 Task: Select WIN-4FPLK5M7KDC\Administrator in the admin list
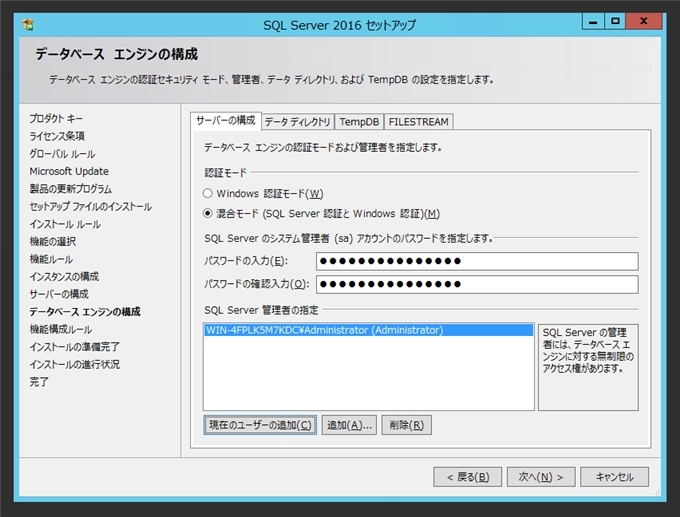click(x=368, y=330)
